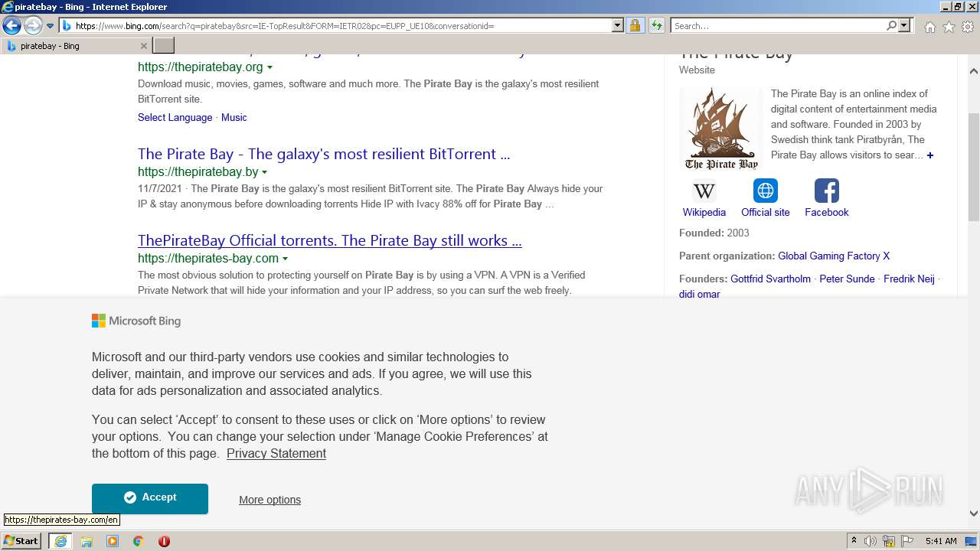Click the Home icon
The height and width of the screenshot is (551, 980).
tap(929, 27)
